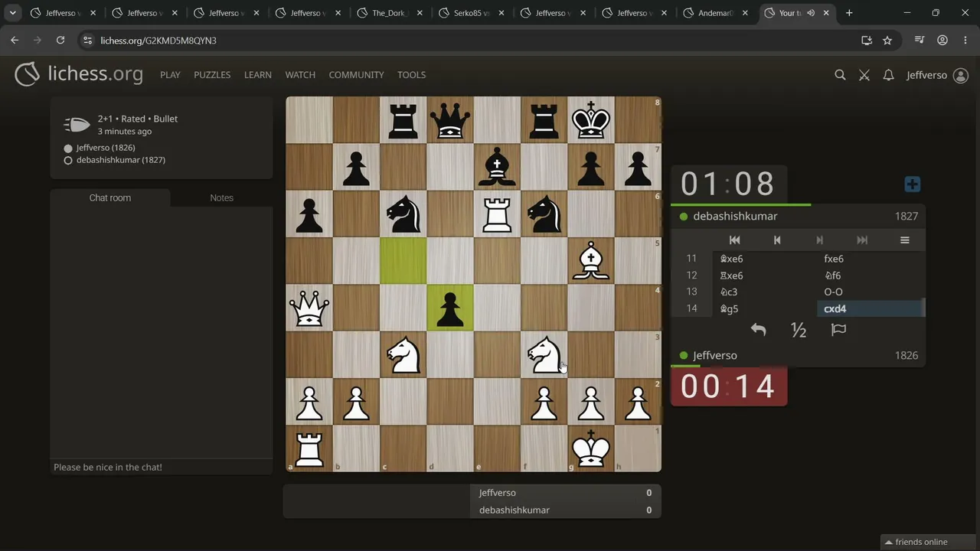
Task: Select move 11 fxe6 in move list
Action: [x=870, y=259]
